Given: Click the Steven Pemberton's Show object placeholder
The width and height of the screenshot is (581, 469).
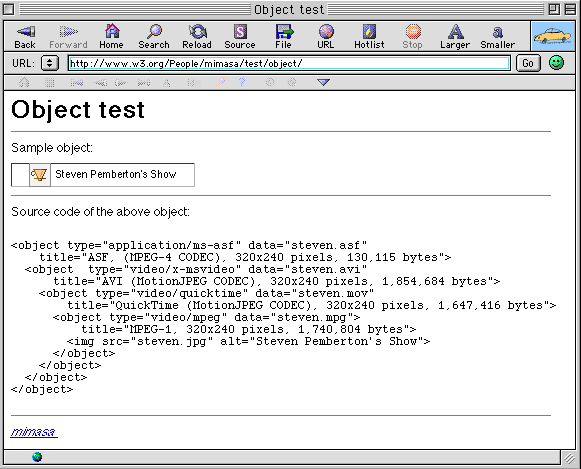Looking at the screenshot, I should 103,175.
